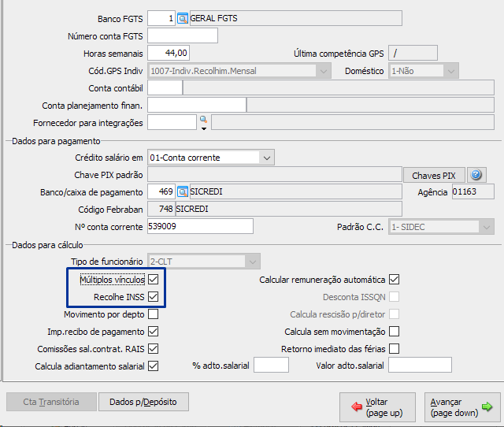
Task: Open the Padrão C.C. dropdown
Action: click(486, 227)
